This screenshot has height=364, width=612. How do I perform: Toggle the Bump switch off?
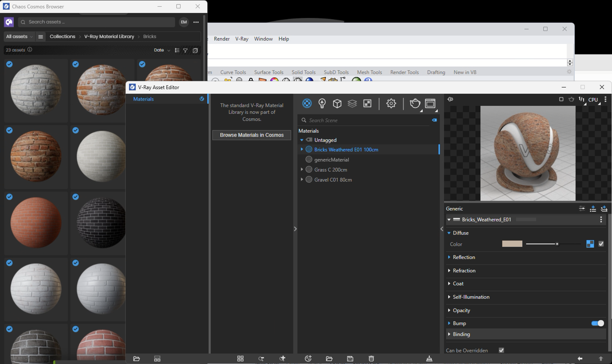click(597, 323)
